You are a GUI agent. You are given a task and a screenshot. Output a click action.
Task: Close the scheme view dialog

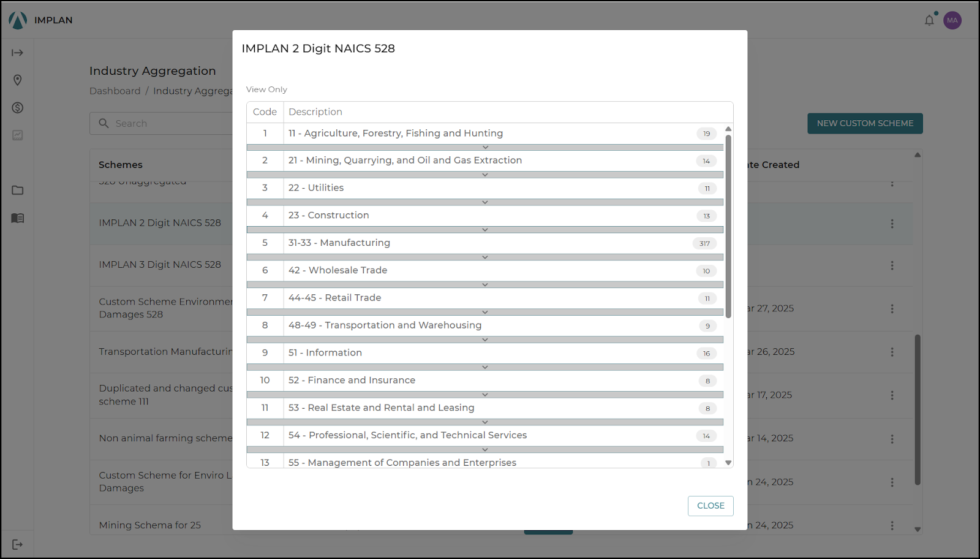coord(710,506)
